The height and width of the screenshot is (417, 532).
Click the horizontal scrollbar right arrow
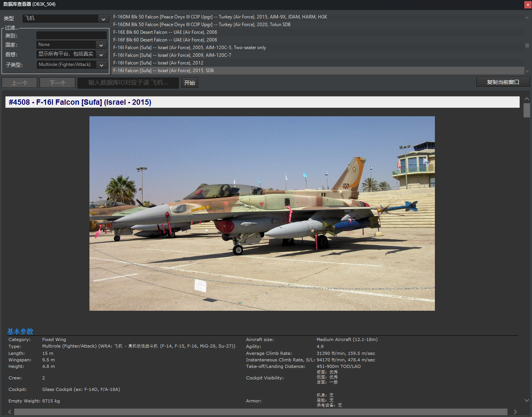pyautogui.click(x=515, y=412)
